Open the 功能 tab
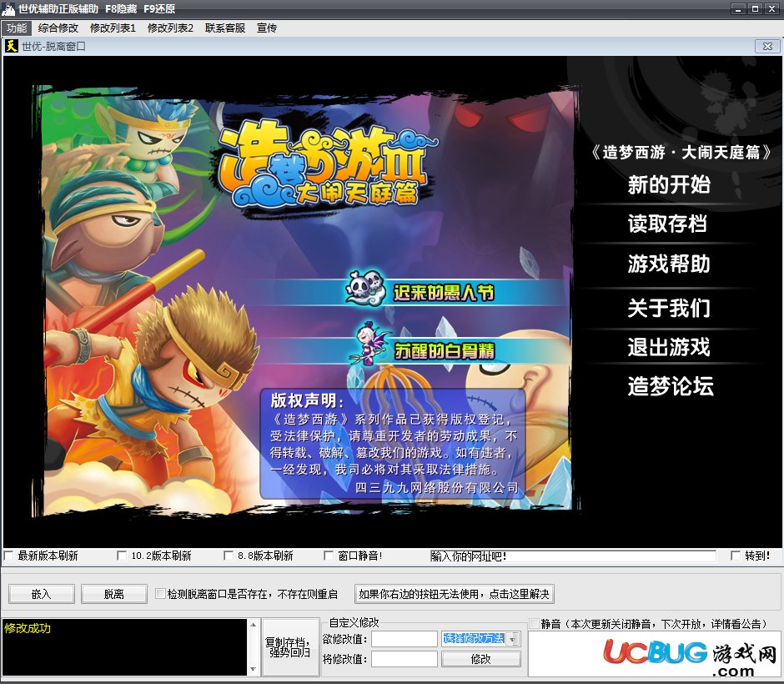Viewport: 784px width, 684px height. [17, 28]
